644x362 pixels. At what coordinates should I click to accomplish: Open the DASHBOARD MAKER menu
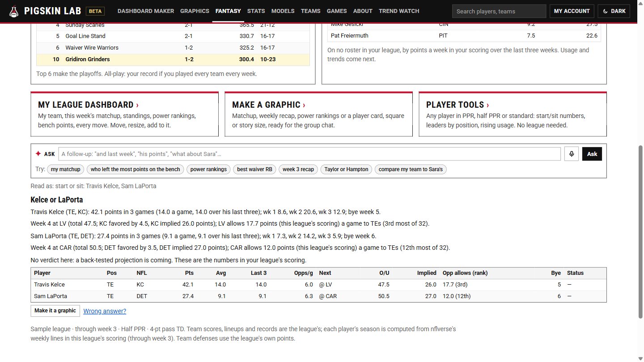pos(146,11)
